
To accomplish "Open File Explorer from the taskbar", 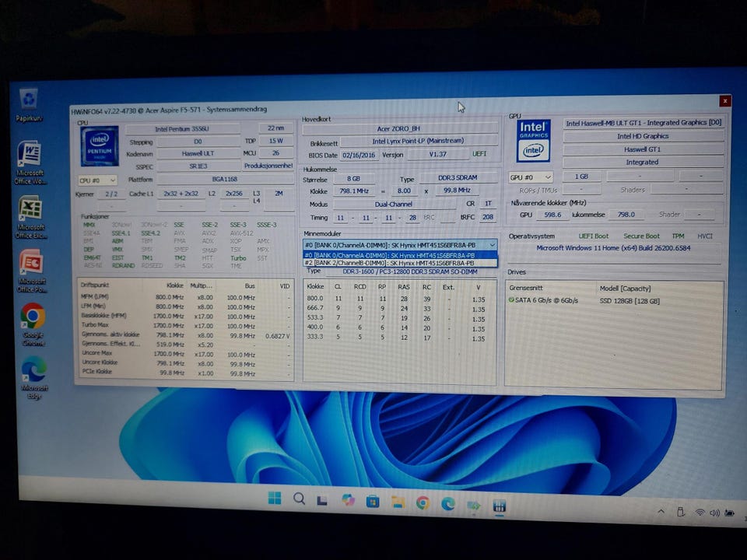I will (x=398, y=502).
